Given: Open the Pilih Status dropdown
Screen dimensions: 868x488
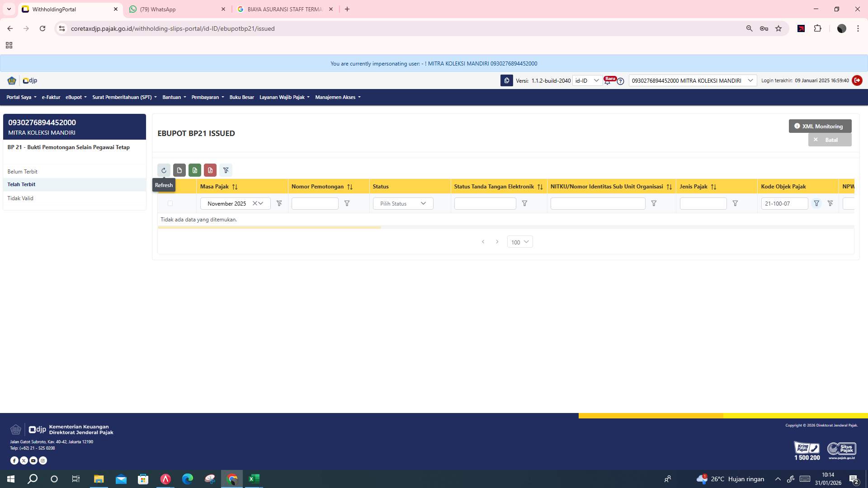Looking at the screenshot, I should coord(402,203).
